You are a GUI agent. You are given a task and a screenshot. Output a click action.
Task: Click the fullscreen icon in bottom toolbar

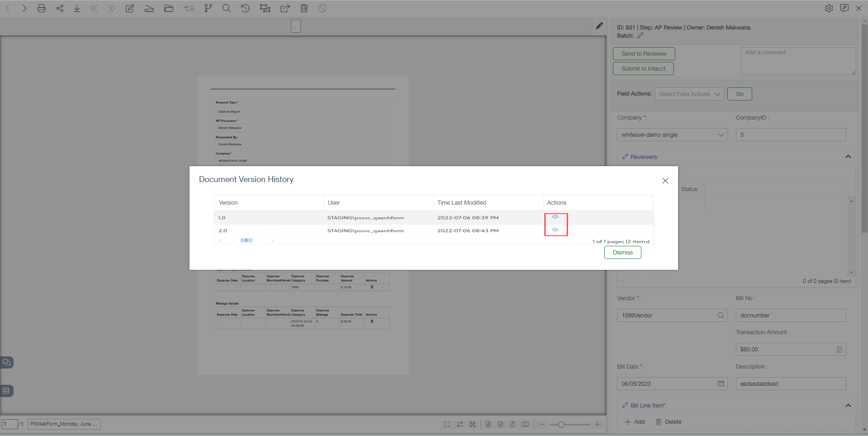pyautogui.click(x=447, y=424)
